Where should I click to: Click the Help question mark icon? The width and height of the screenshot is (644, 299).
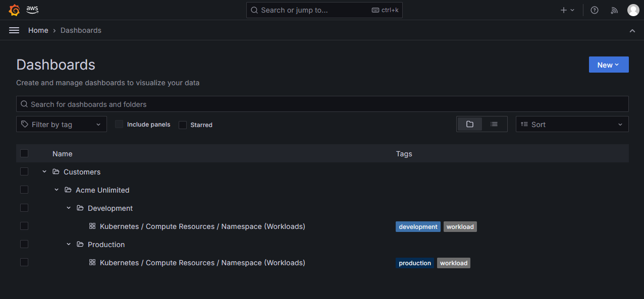[594, 10]
